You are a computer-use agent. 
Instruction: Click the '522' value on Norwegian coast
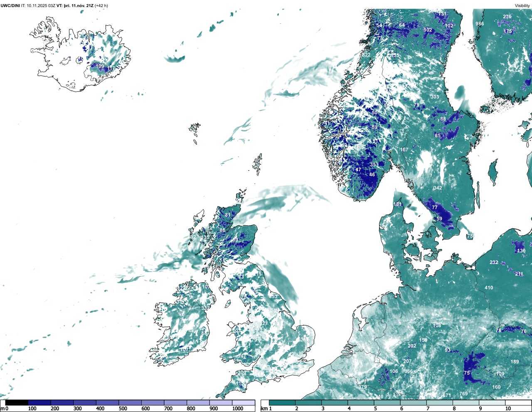[366, 55]
